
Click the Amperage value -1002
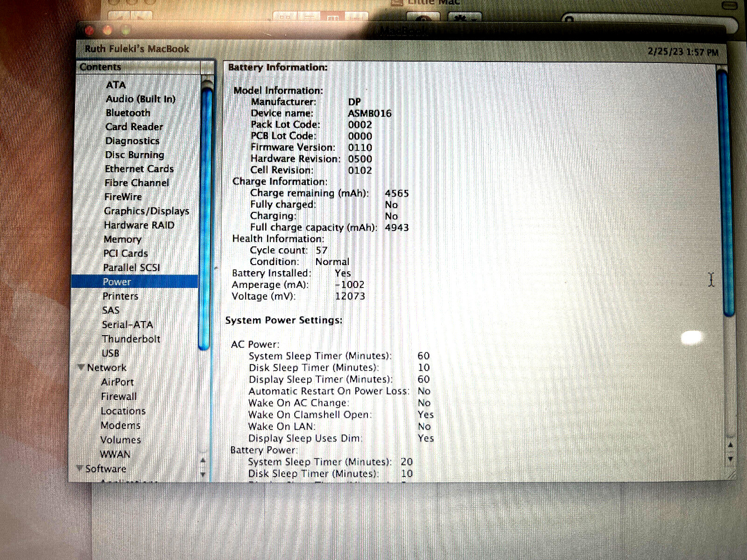click(x=349, y=285)
